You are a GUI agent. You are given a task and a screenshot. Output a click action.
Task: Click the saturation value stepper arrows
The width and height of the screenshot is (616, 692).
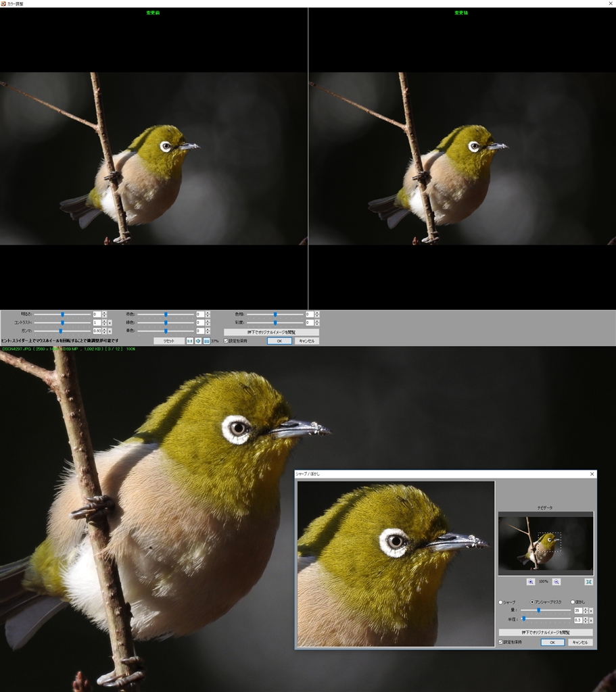[317, 322]
